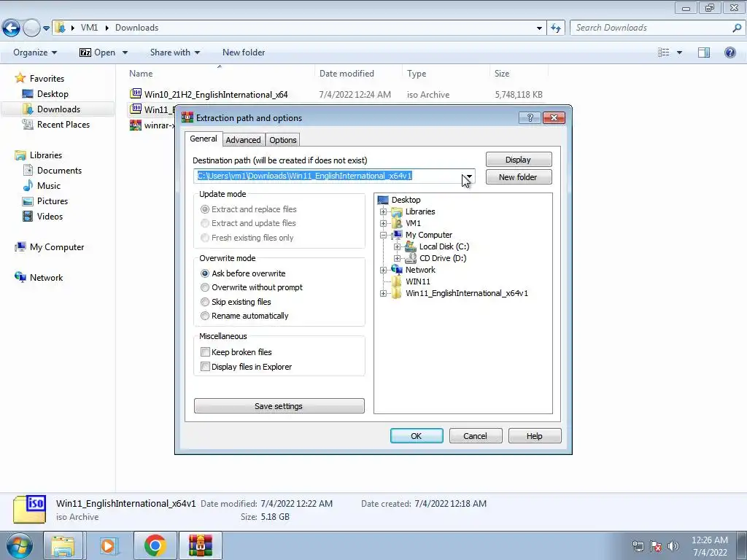The height and width of the screenshot is (560, 747).
Task: Open the Music library icon
Action: (28, 186)
